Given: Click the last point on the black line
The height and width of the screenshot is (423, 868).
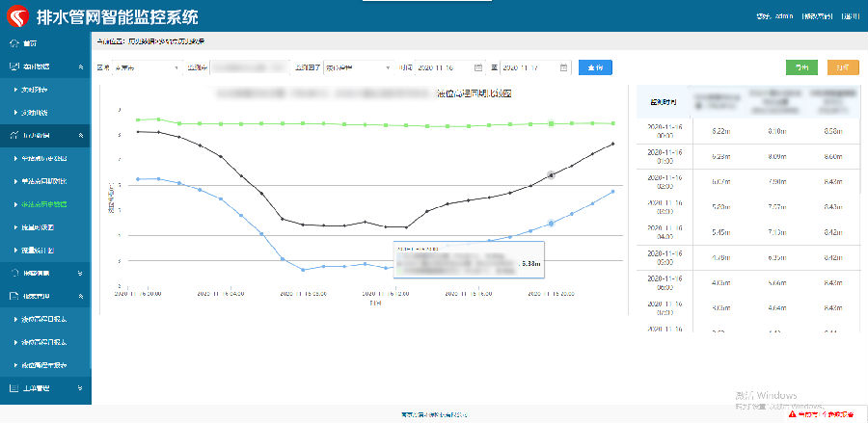Looking at the screenshot, I should pyautogui.click(x=612, y=144).
